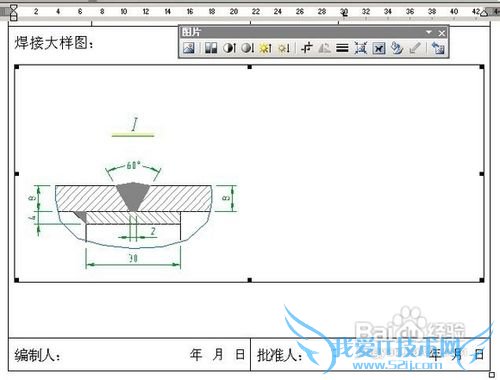500x380 pixels.
Task: Select the first line indent marker on ruler
Action: 13,8
